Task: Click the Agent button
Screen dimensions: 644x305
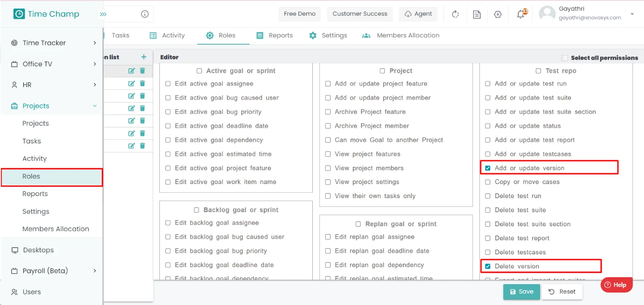Action: [418, 14]
